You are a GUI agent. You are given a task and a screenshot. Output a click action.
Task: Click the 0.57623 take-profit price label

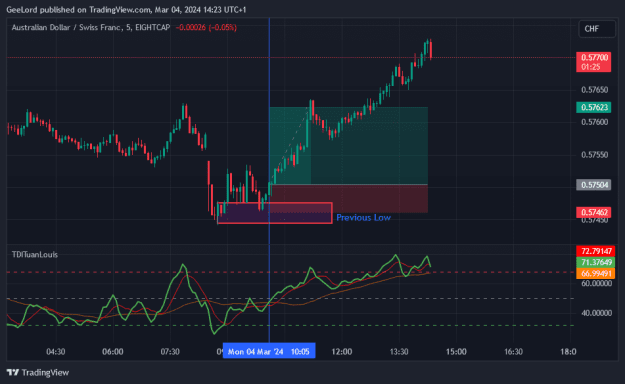pyautogui.click(x=594, y=107)
